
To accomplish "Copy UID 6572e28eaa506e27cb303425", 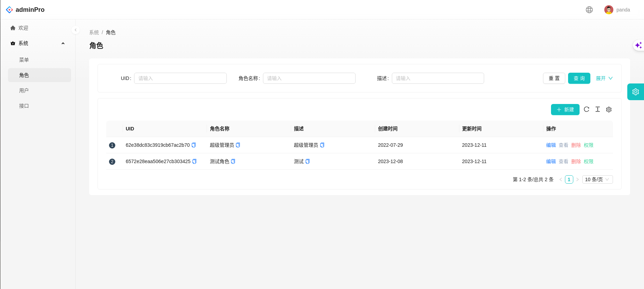I will (x=195, y=161).
